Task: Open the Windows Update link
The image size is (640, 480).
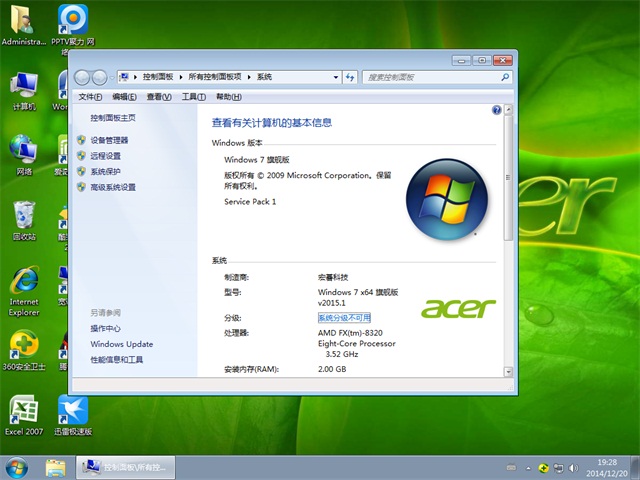Action: pyautogui.click(x=121, y=344)
